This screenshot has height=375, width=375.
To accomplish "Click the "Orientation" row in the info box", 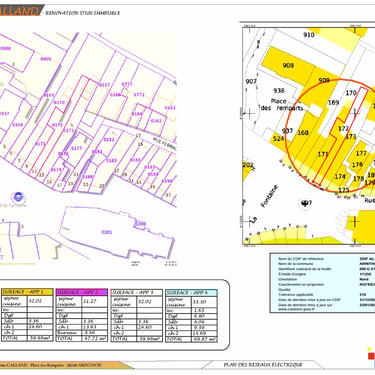I will coord(327,279).
